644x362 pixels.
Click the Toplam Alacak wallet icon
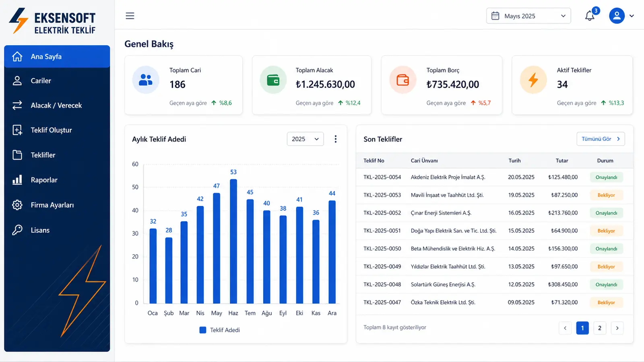[273, 80]
